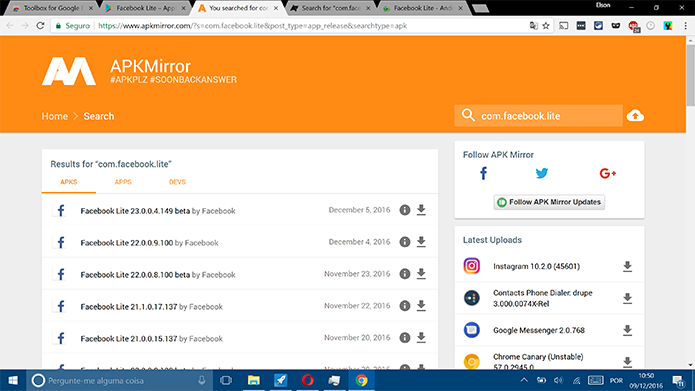This screenshot has height=391, width=695.
Task: Open the Action Center notifications
Action: [678, 380]
